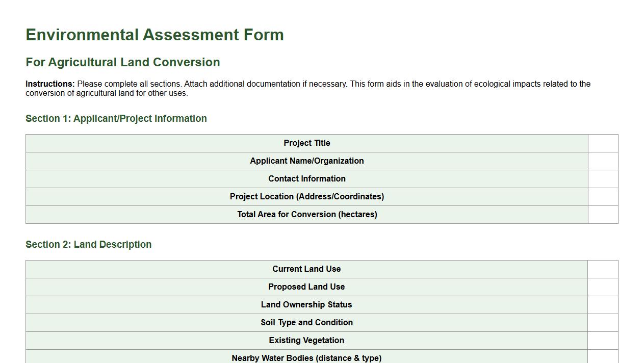Select the Section 1: Applicant/Project Information heading
644x363 pixels.
click(x=116, y=118)
